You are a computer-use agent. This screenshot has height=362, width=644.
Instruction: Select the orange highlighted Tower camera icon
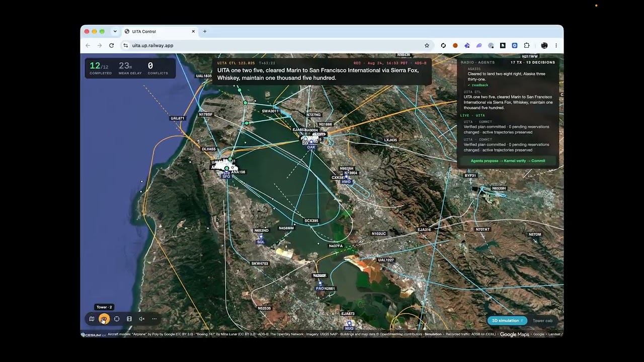(x=104, y=319)
